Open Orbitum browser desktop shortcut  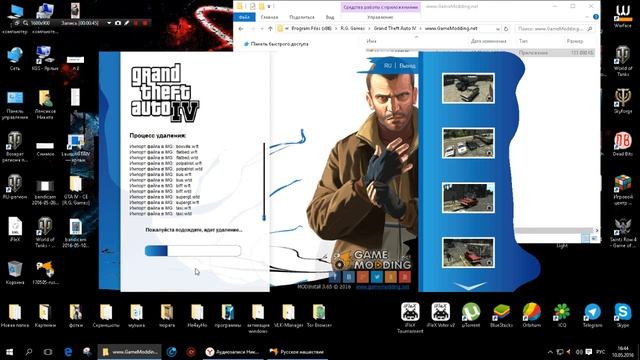[531, 316]
